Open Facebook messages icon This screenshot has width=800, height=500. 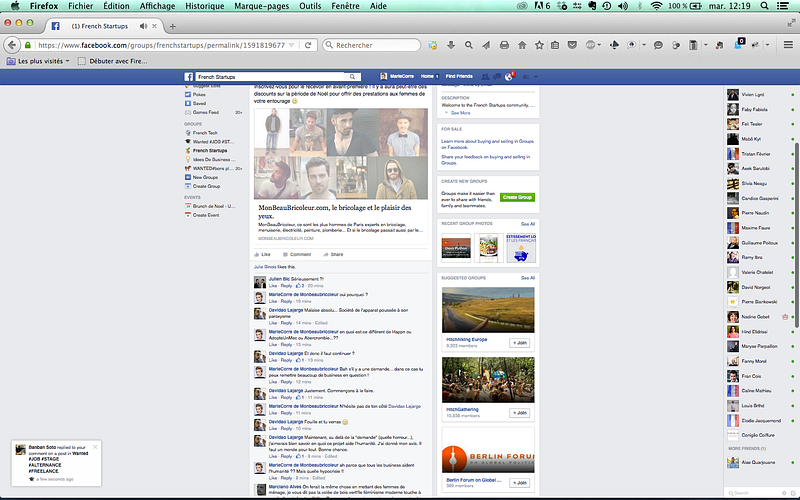pos(496,77)
